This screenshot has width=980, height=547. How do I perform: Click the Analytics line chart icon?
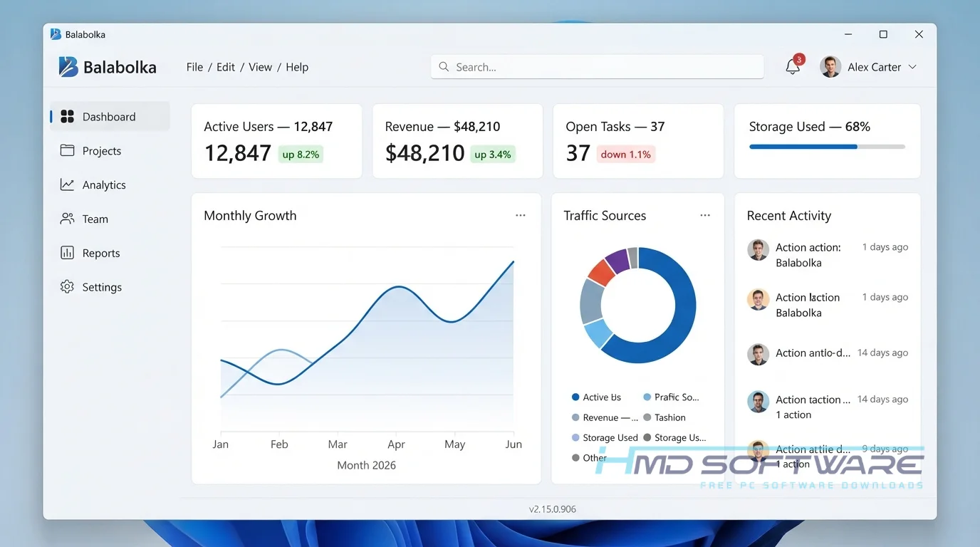click(68, 184)
